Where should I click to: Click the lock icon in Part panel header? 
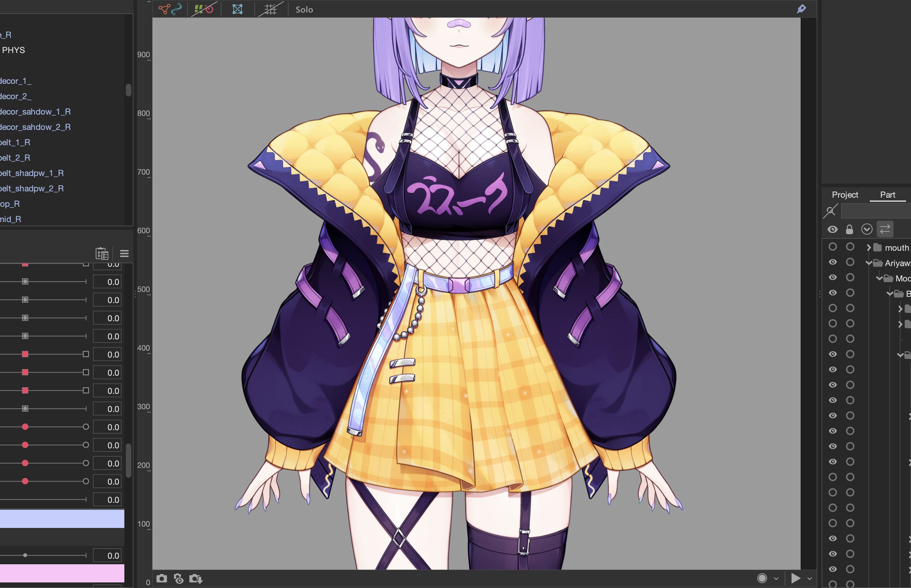pos(850,229)
